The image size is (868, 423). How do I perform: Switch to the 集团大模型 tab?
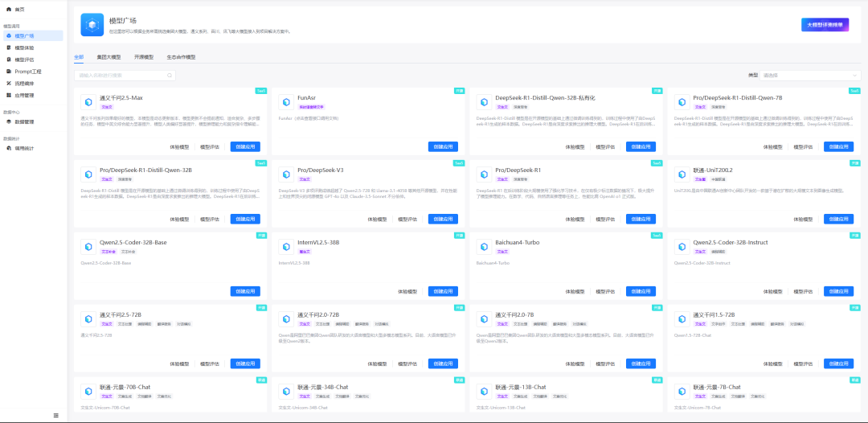pos(108,57)
